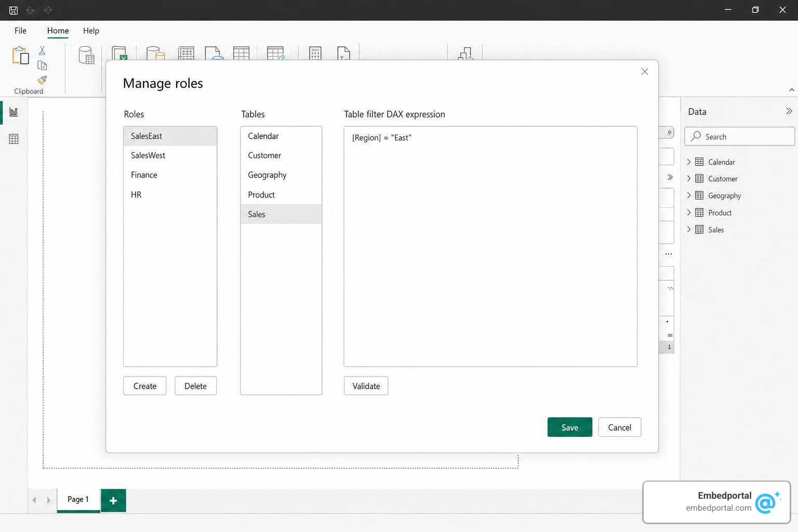Click the Paste clipboard icon

coord(20,55)
